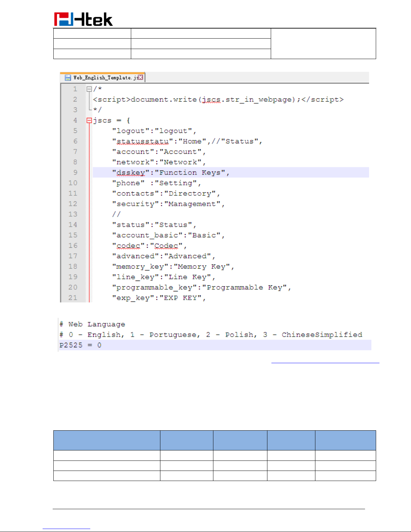This screenshot has height=532, width=411.
Task: Click the lone "//" comment on line 13
Action: click(x=116, y=214)
